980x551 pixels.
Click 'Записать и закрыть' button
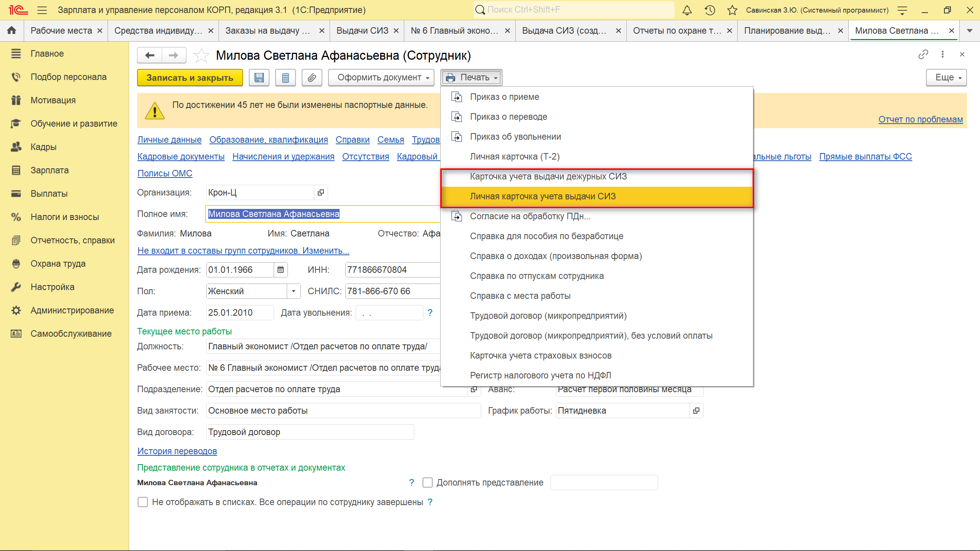point(190,78)
